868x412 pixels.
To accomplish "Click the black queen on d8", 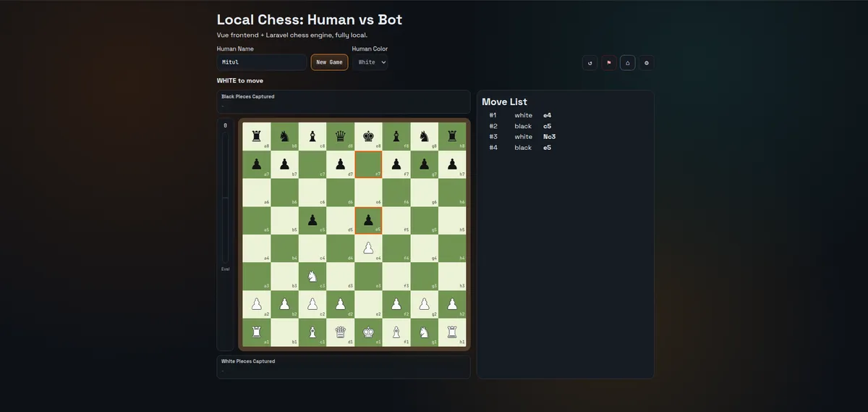I will point(341,136).
